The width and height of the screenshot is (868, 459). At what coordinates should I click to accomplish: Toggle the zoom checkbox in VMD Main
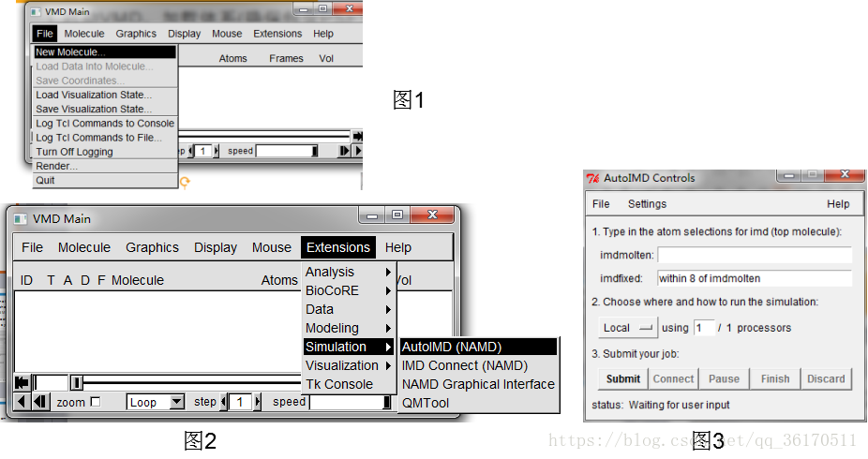(96, 402)
